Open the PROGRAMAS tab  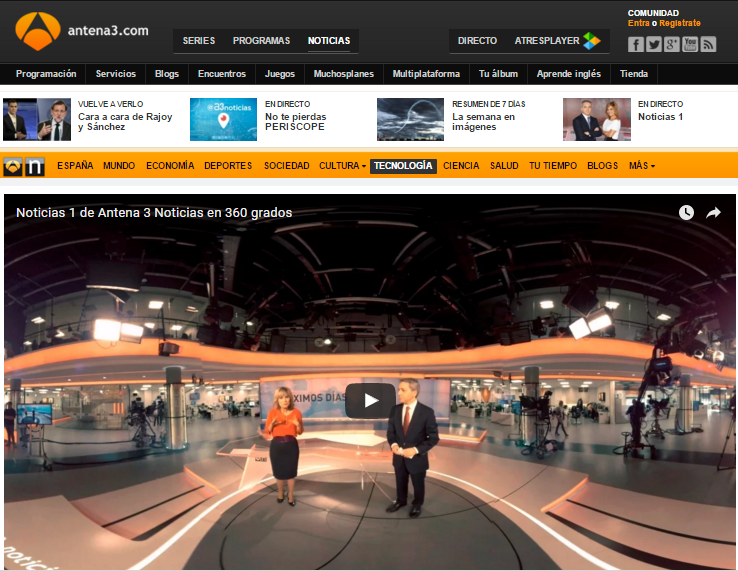[261, 41]
